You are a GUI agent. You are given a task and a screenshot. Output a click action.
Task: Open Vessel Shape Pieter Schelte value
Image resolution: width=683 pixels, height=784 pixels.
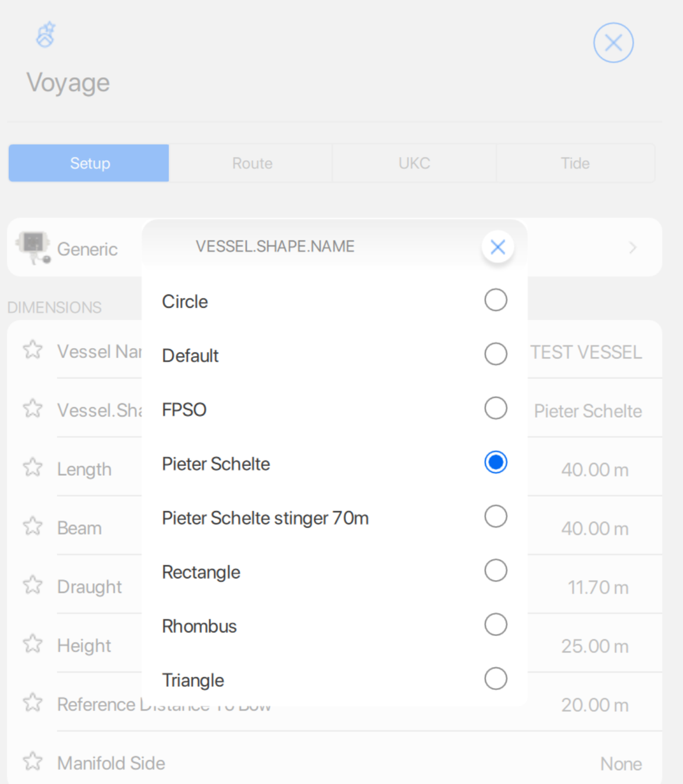coord(587,411)
